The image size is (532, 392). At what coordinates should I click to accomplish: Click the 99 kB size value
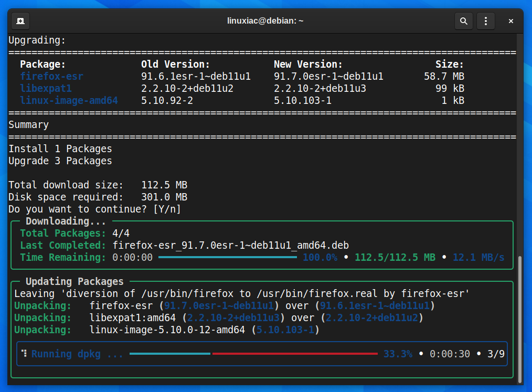450,89
